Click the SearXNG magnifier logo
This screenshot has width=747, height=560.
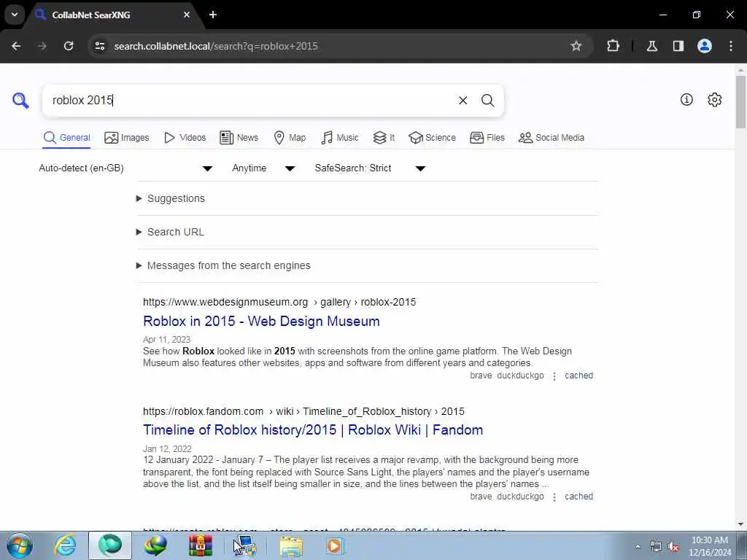[20, 101]
